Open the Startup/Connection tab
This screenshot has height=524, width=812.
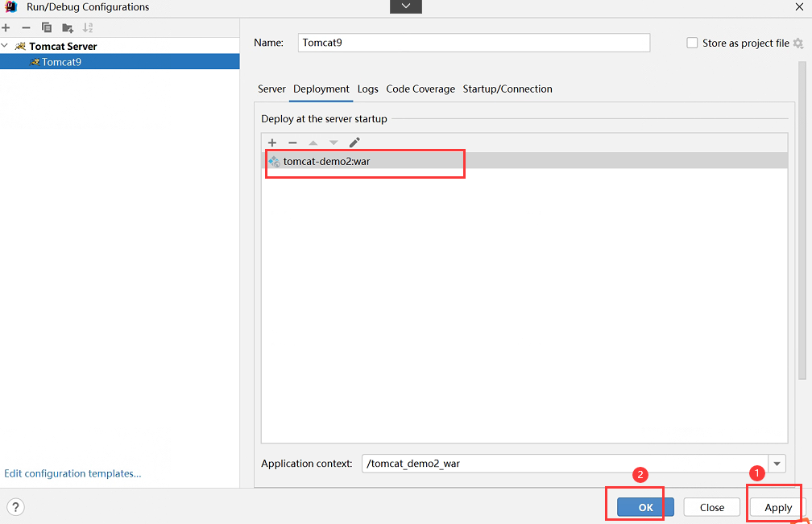(507, 89)
